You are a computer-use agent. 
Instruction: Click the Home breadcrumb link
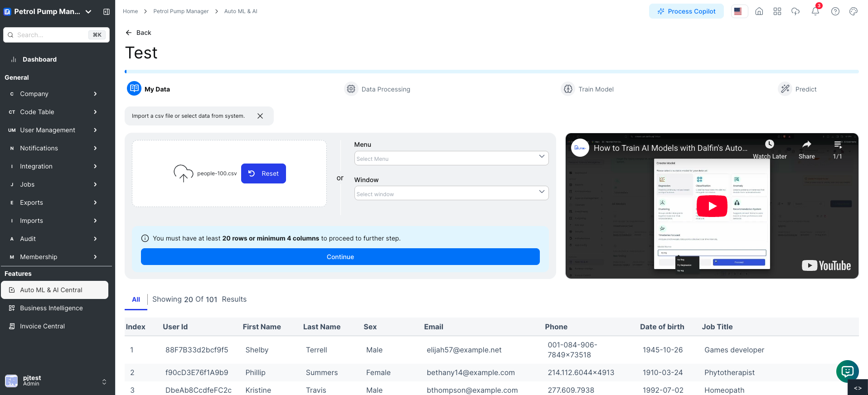(130, 11)
